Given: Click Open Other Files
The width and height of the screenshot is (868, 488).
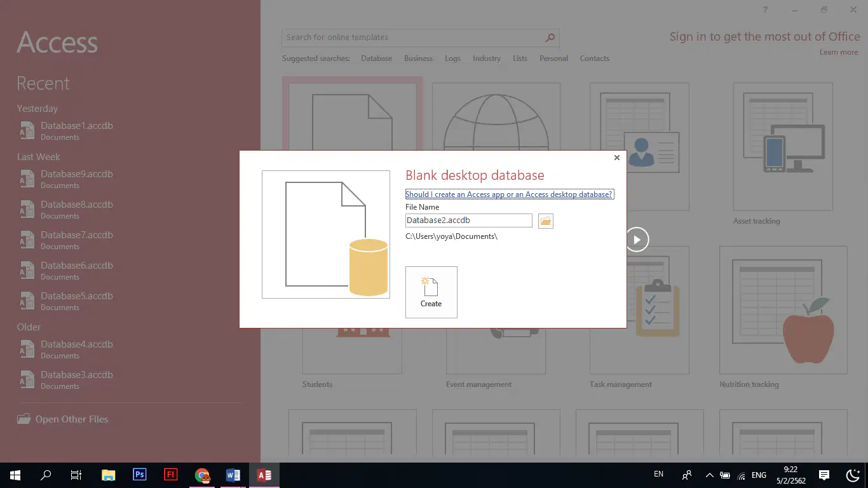Looking at the screenshot, I should click(x=62, y=419).
